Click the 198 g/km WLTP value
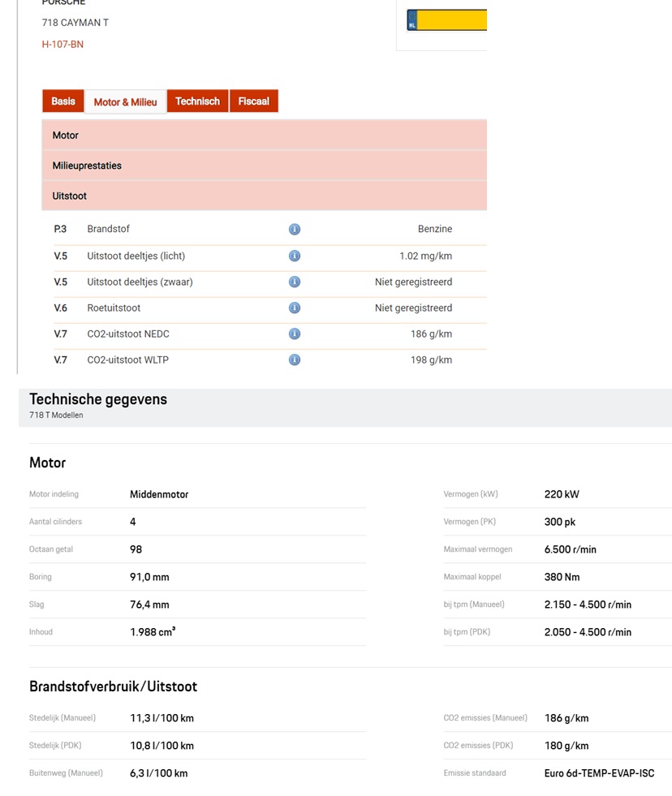Image resolution: width=672 pixels, height=796 pixels. 431,360
